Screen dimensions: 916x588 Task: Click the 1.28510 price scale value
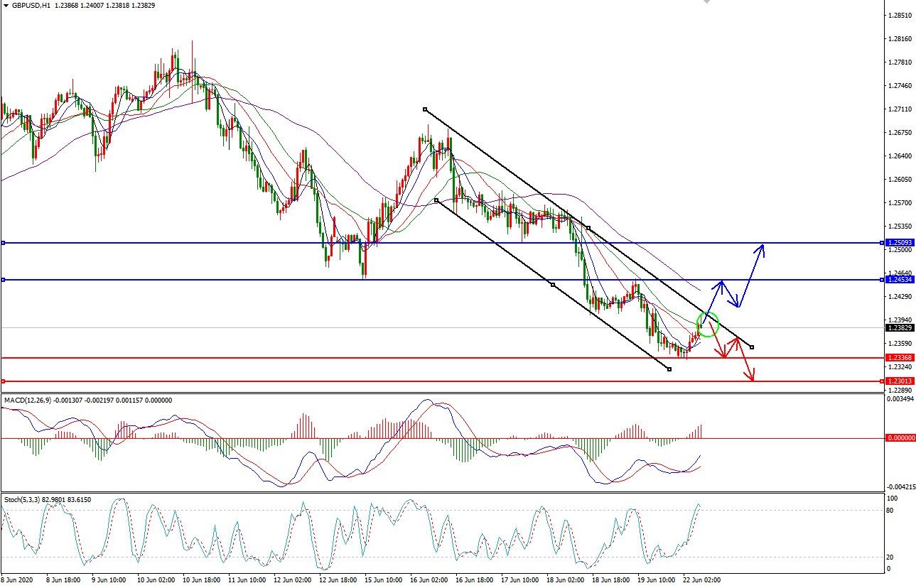[x=900, y=15]
